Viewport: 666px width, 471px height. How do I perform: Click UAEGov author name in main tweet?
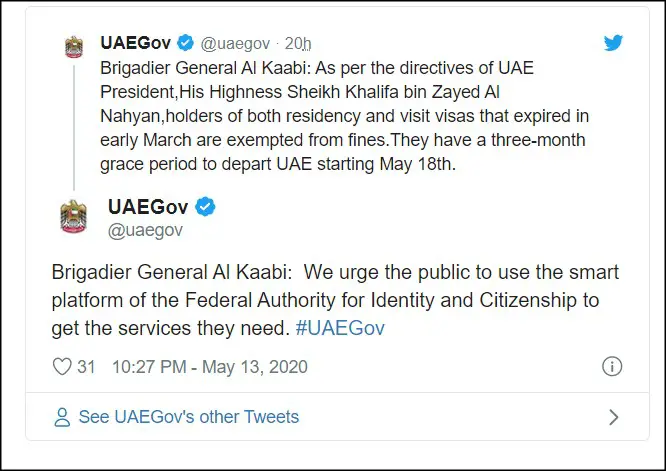click(x=148, y=207)
